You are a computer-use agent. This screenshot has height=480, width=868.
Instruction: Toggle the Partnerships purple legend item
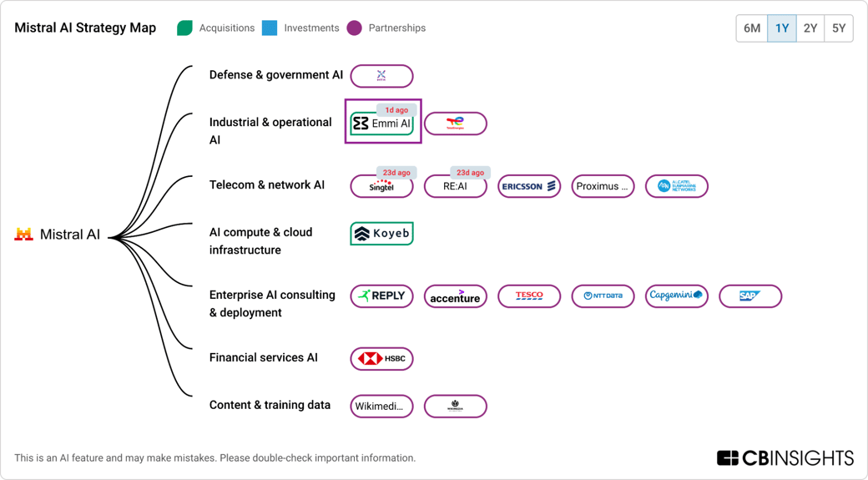(386, 28)
